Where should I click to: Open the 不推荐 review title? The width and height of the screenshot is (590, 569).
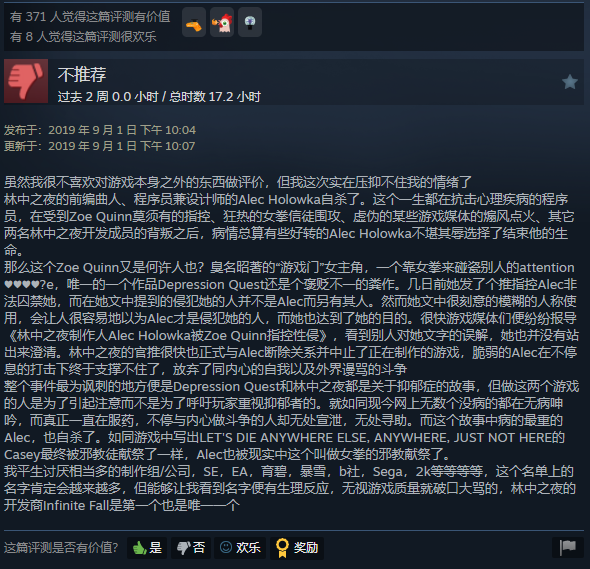coord(82,74)
